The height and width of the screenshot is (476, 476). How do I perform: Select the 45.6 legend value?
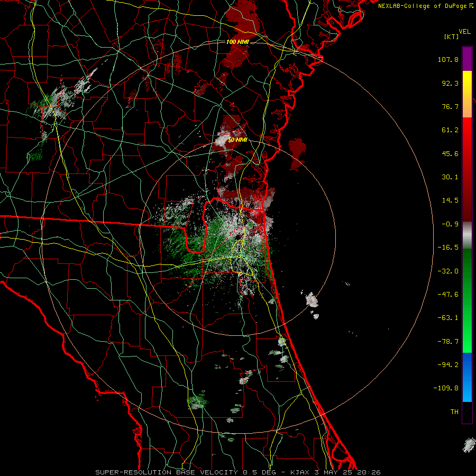tap(450, 153)
